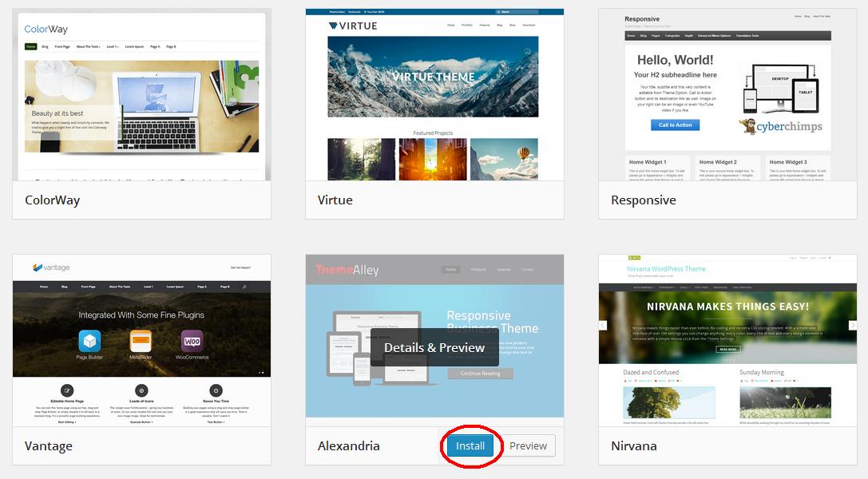
Task: Open Details & Preview overlay on Alexandria
Action: (434, 348)
